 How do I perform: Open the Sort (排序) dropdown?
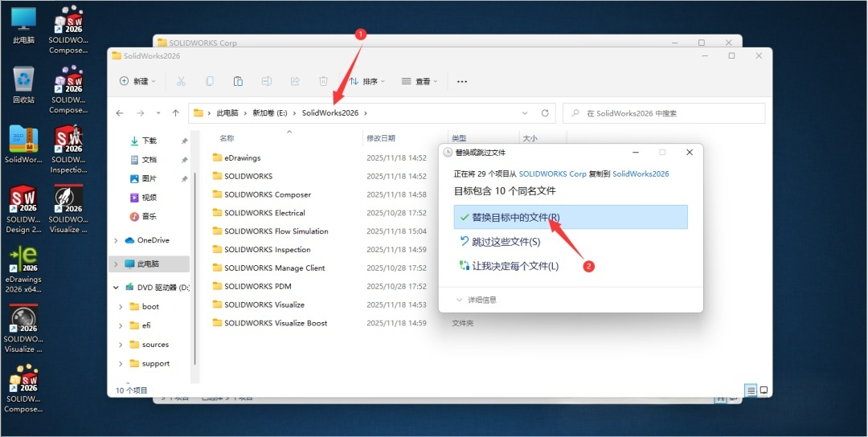(367, 81)
